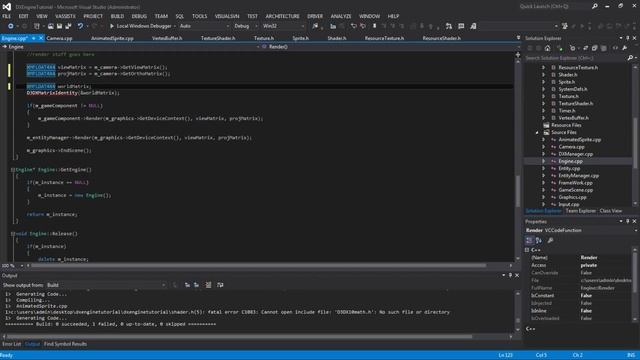
Task: Click Categorized view icon in Properties panel
Action: [x=529, y=240]
